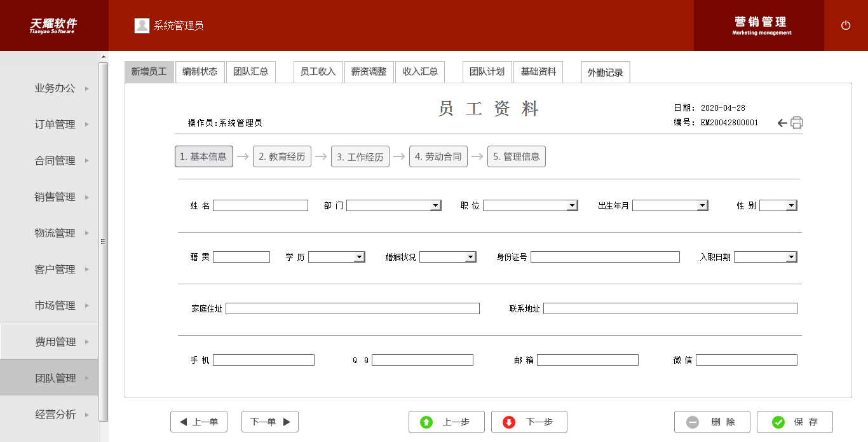
Task: Switch to 员工收入 tab
Action: tap(318, 72)
